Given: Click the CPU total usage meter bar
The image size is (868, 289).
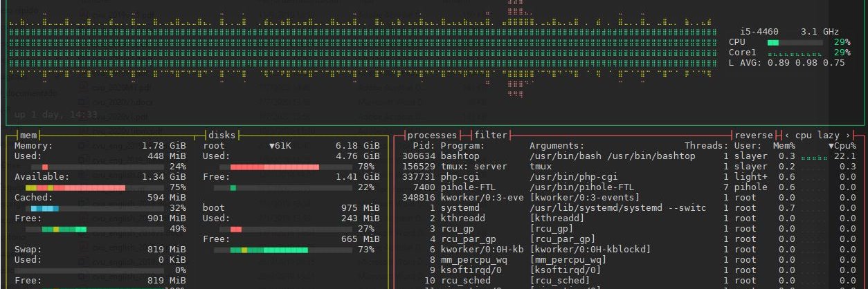Looking at the screenshot, I should coord(795,42).
